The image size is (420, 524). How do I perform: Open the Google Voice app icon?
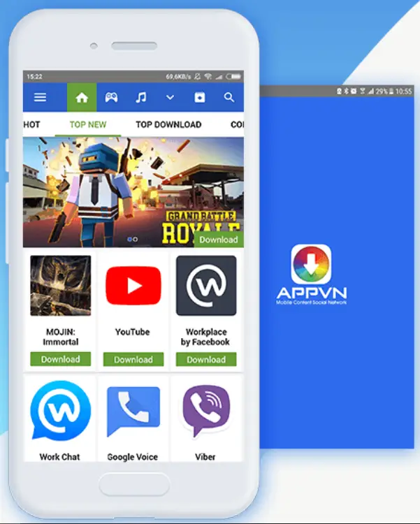click(x=133, y=412)
